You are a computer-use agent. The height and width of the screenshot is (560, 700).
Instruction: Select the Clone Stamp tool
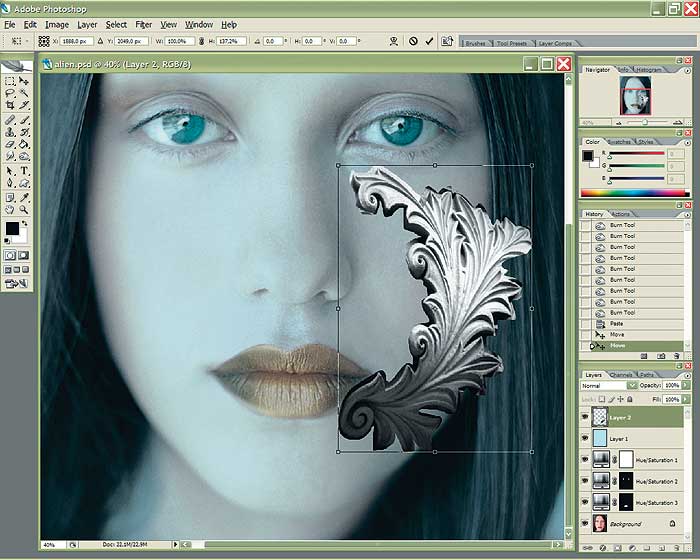[10, 132]
